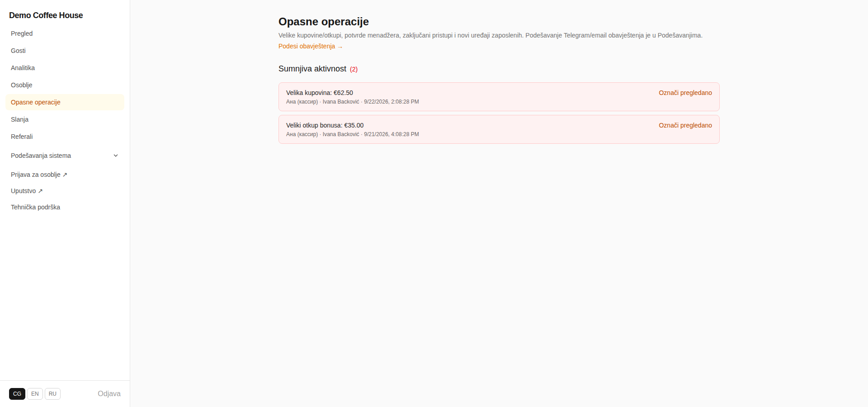The width and height of the screenshot is (868, 407).
Task: Open the Pregled sidebar item
Action: [x=65, y=33]
